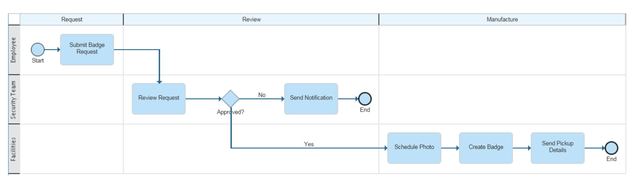Click the Review Request task box
Image resolution: width=644 pixels, height=188 pixels.
pyautogui.click(x=159, y=99)
